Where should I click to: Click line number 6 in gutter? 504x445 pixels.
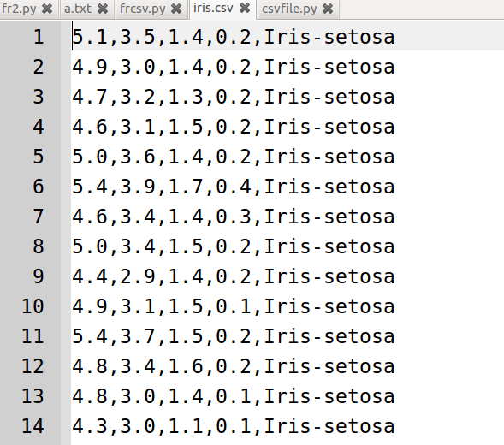coord(39,187)
